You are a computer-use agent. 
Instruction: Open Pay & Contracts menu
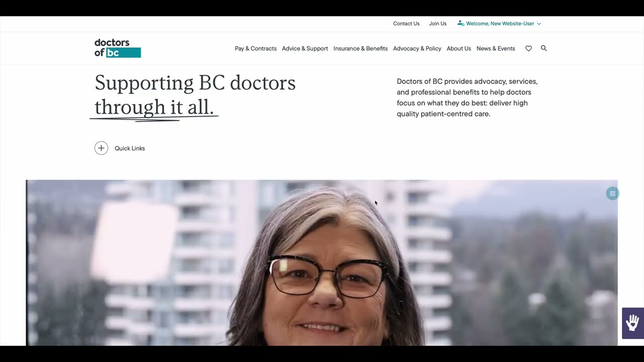pos(256,49)
